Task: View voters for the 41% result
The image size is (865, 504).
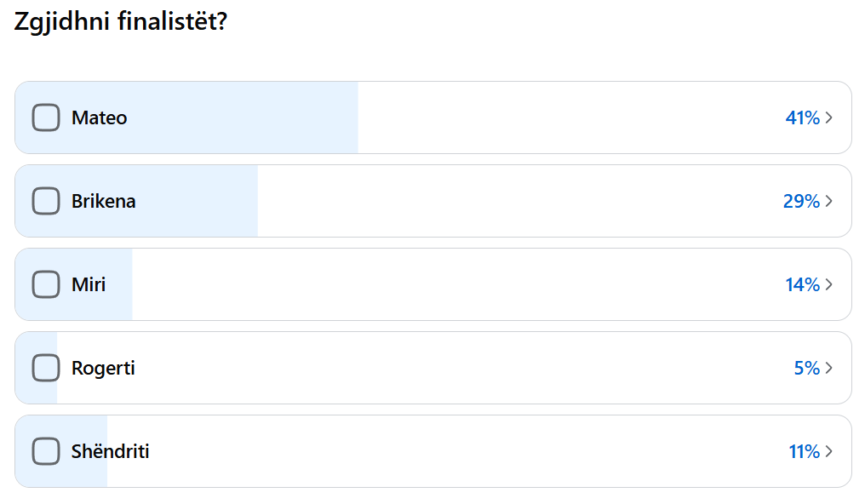Action: tap(802, 117)
